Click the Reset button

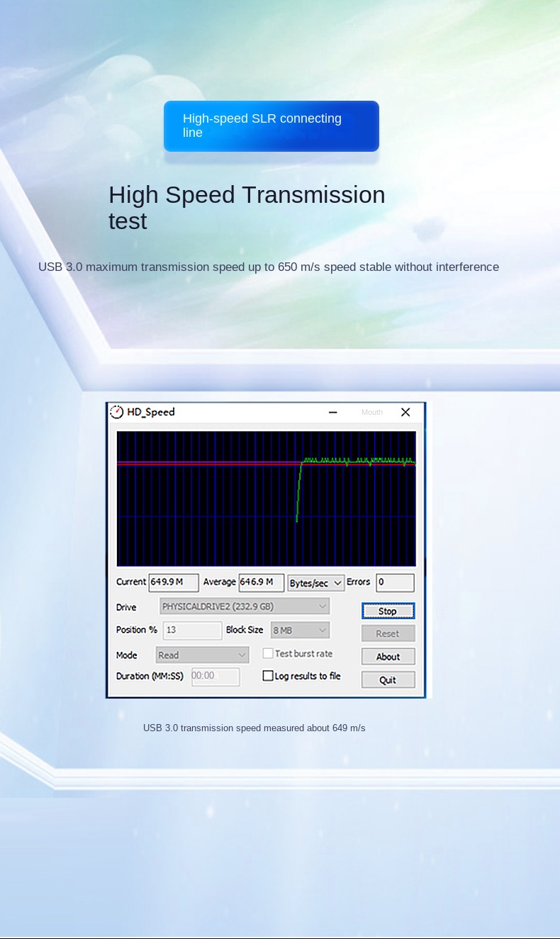click(388, 633)
